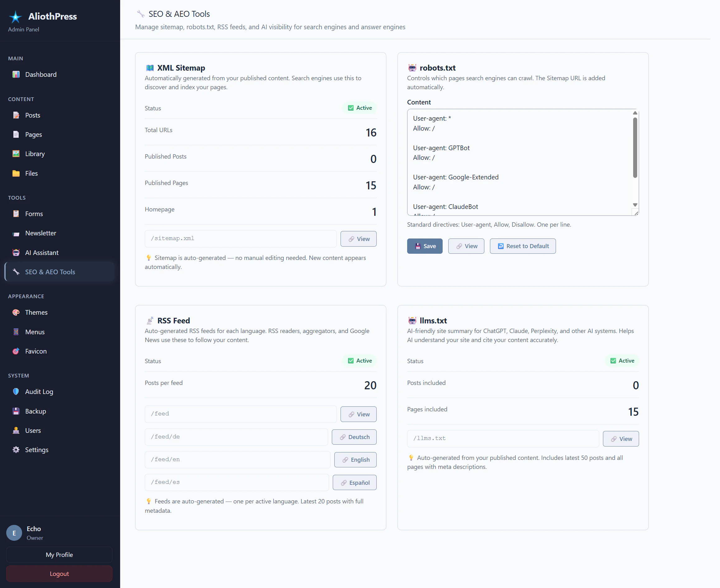
Task: Switch to the Dashboard menu item
Action: tap(41, 74)
